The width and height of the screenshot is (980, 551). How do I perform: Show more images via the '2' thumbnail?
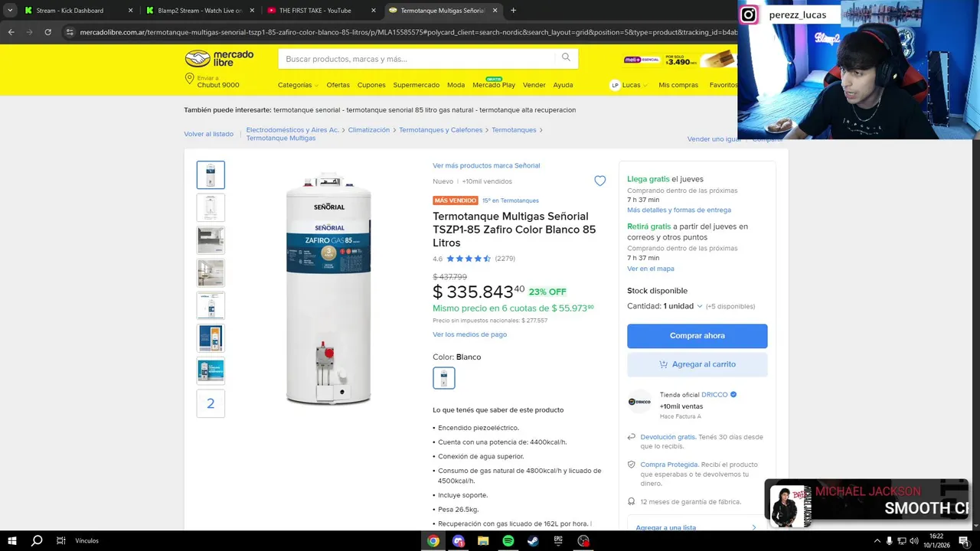point(211,403)
